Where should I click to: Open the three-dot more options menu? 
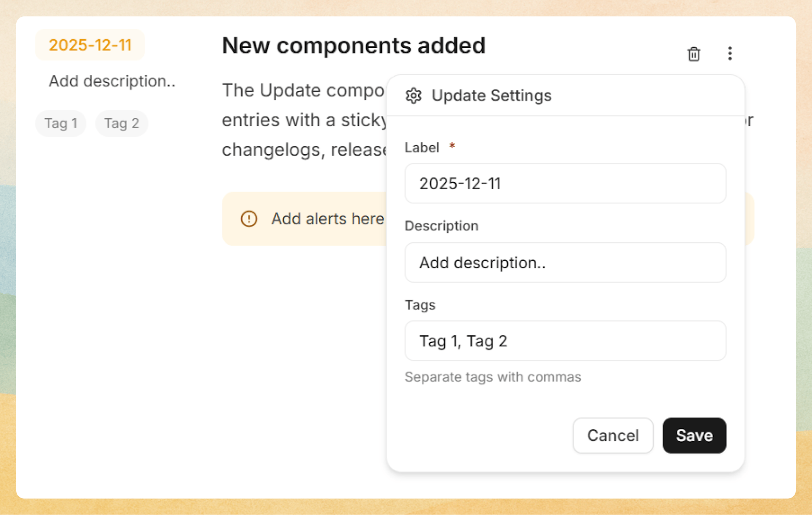(x=730, y=53)
